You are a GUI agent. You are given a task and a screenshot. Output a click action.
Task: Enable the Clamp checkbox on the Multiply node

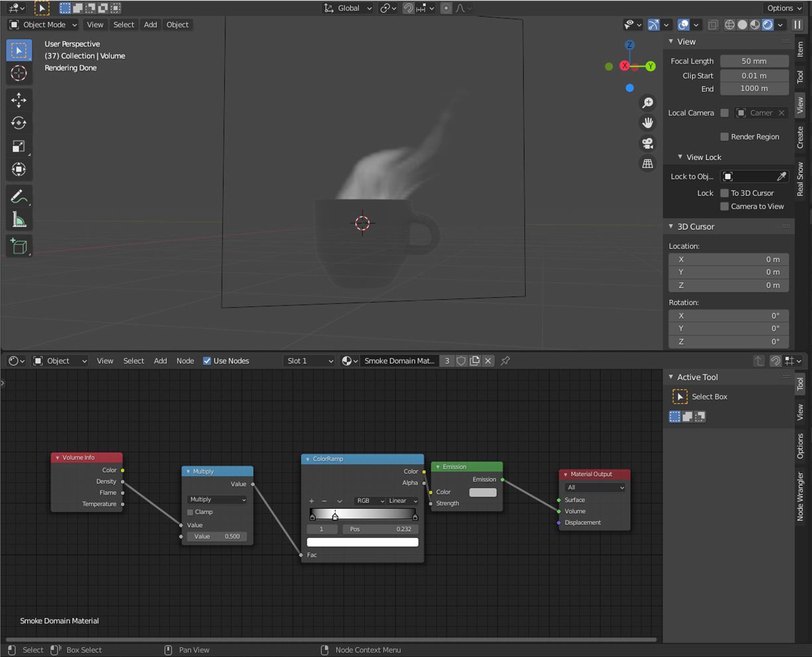(x=190, y=512)
